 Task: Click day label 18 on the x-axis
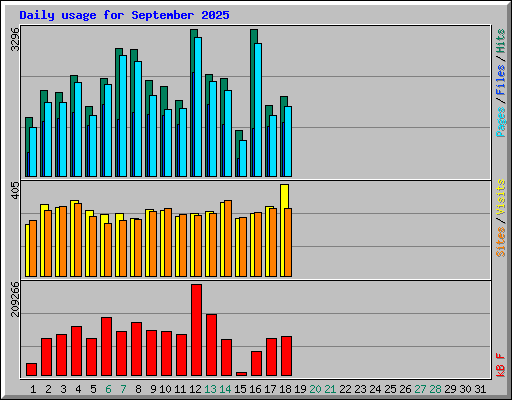pos(285,389)
